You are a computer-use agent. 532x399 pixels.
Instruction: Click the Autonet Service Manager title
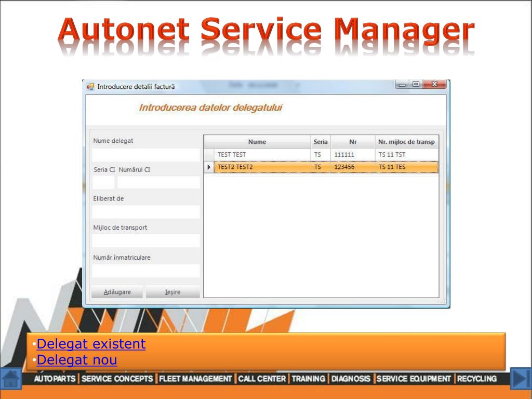point(266,31)
